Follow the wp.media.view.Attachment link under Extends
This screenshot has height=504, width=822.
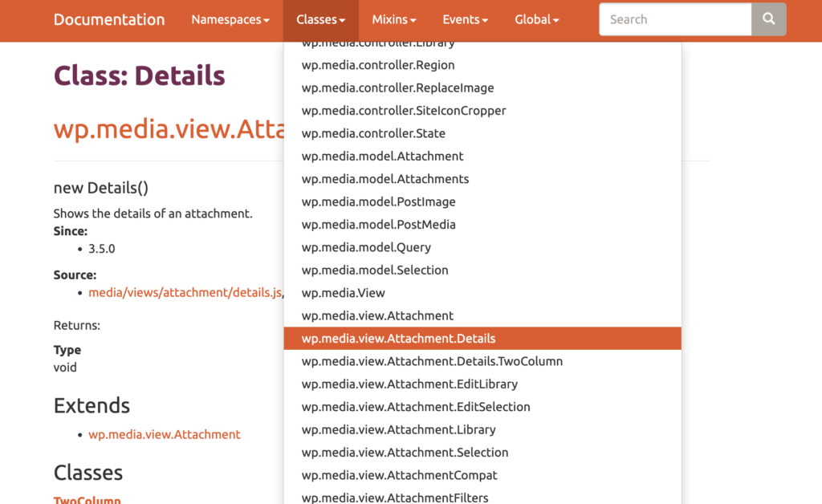(165, 434)
